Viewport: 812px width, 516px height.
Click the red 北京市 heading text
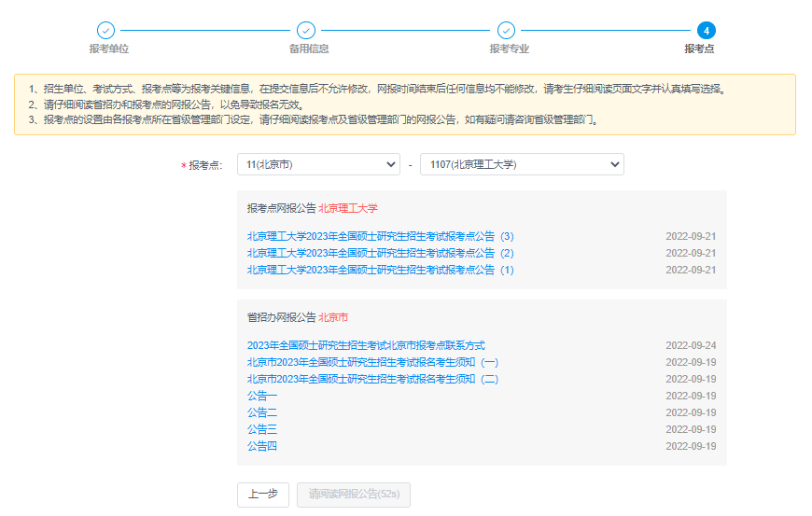[x=333, y=317]
